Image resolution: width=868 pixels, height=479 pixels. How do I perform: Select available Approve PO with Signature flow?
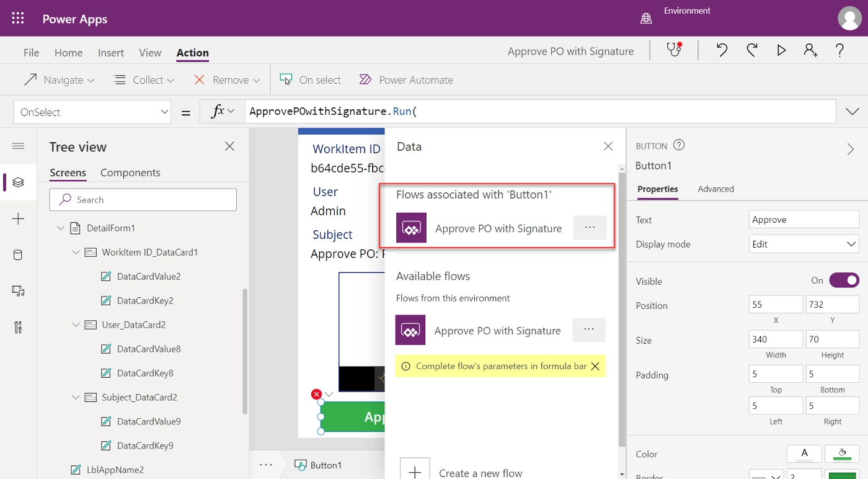coord(478,330)
